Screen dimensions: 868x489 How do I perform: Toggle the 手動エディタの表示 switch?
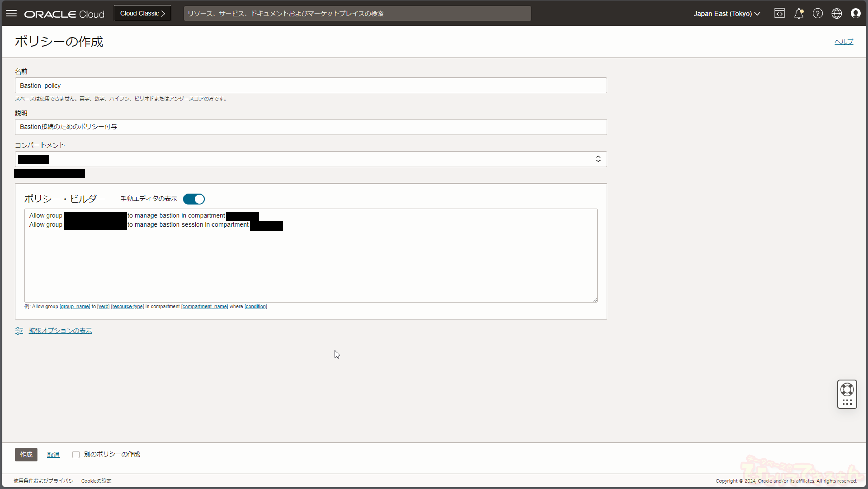[194, 199]
